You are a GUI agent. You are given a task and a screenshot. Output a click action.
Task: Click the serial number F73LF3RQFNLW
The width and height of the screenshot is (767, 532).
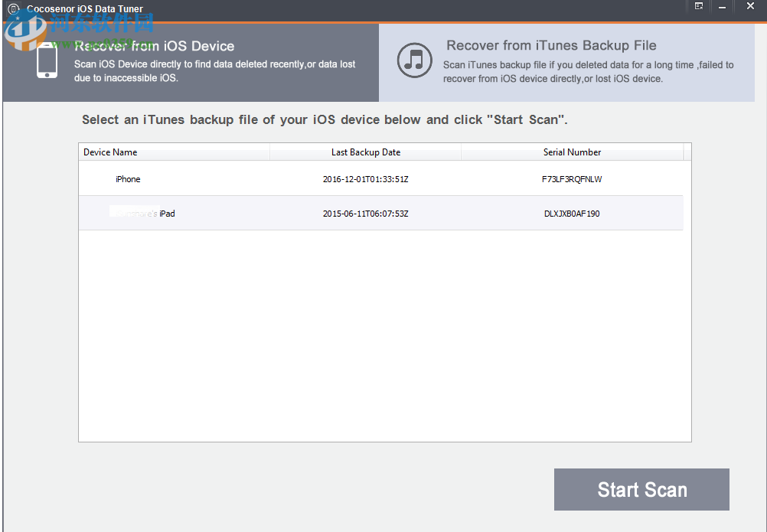click(572, 179)
